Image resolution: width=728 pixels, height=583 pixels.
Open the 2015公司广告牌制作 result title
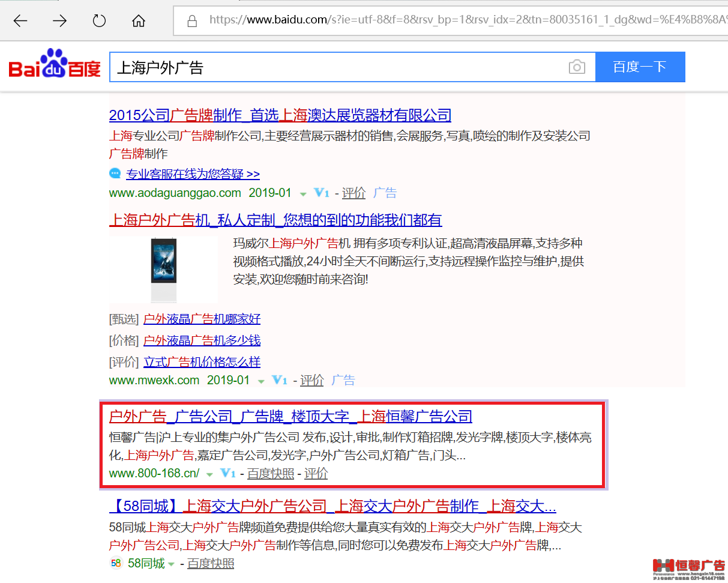click(280, 115)
